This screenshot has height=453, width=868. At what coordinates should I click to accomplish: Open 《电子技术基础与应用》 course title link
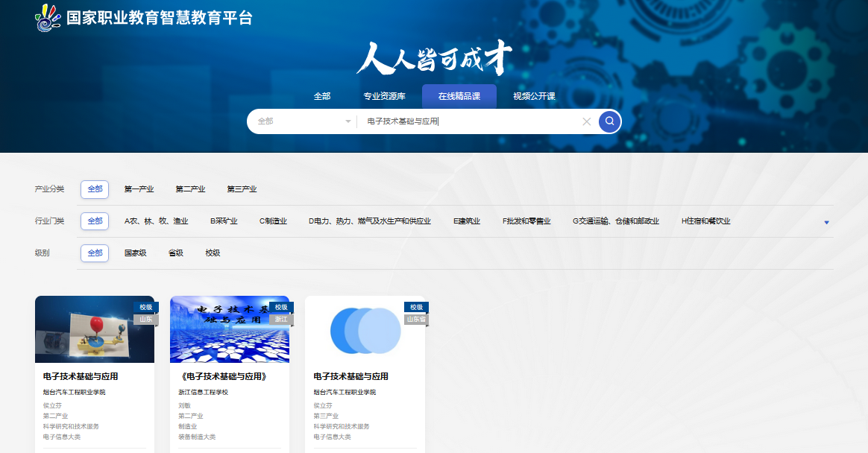223,376
